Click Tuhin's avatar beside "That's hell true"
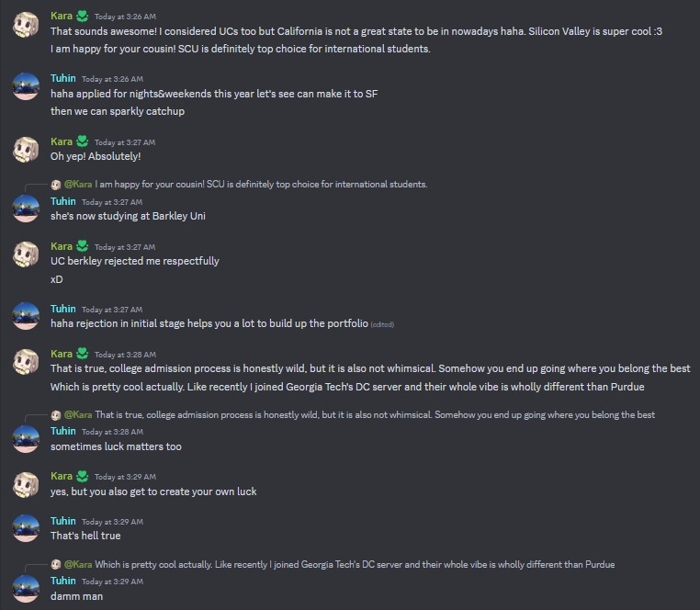Viewport: 700px width, 610px height. [x=26, y=529]
